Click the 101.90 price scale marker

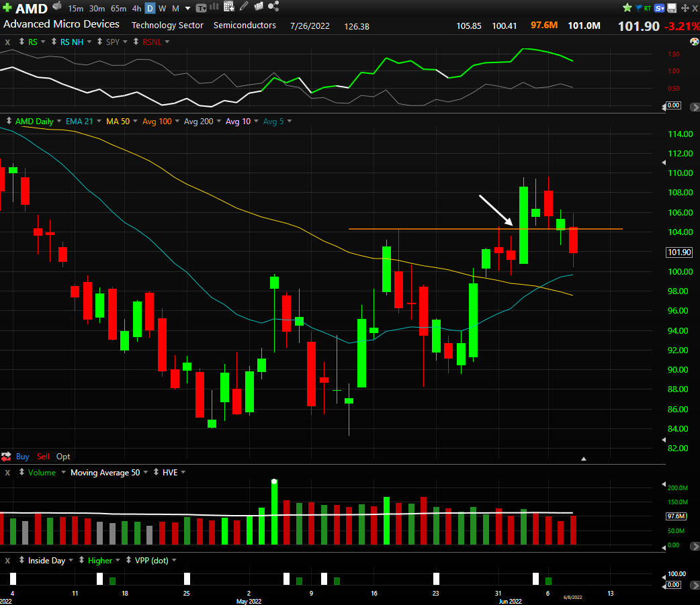pyautogui.click(x=679, y=252)
